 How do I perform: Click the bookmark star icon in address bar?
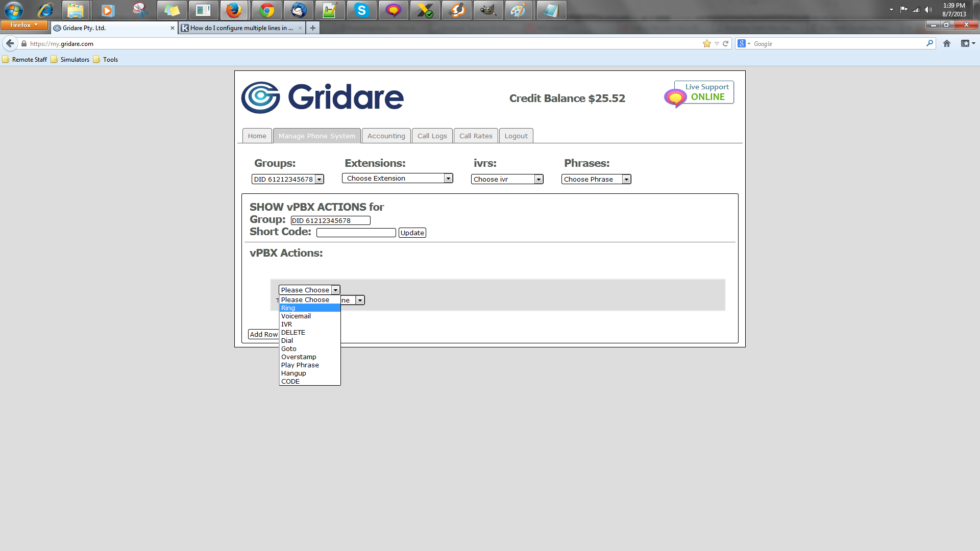(x=706, y=43)
